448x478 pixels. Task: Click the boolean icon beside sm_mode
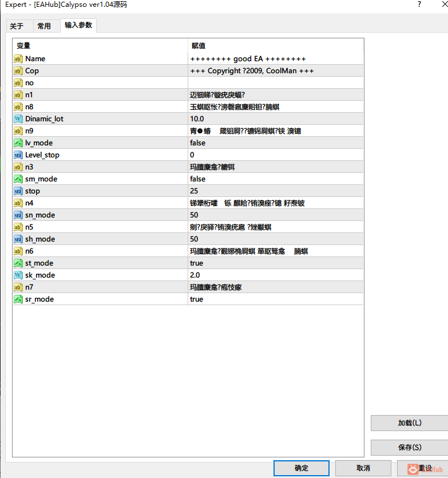tap(18, 179)
